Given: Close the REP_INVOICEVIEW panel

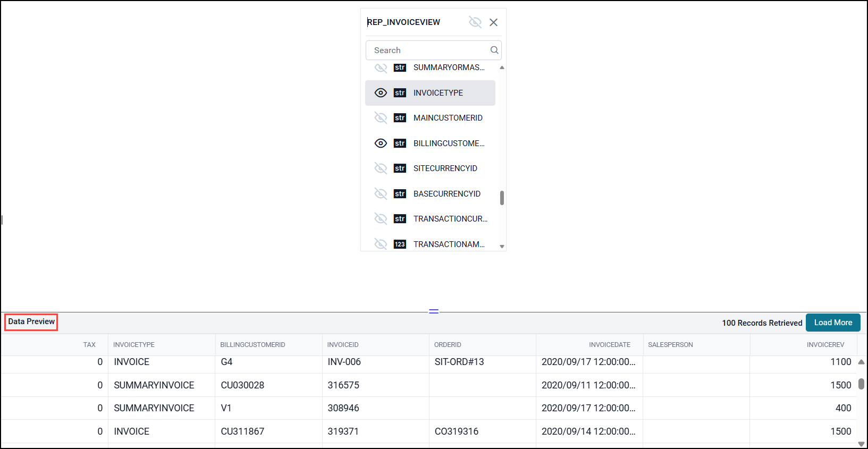Looking at the screenshot, I should click(493, 22).
